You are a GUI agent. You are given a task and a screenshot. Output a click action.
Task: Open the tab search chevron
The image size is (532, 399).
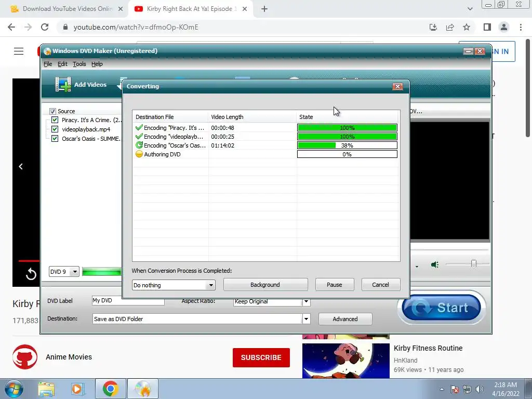pos(470,9)
